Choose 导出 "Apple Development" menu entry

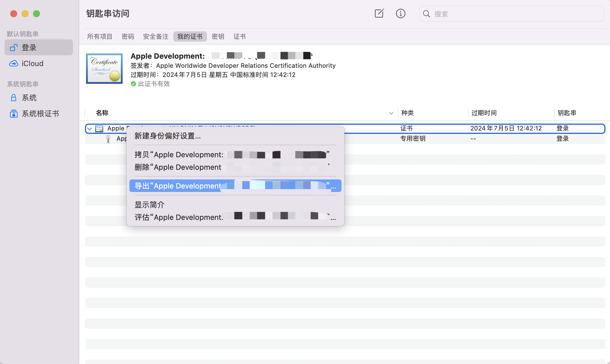tap(235, 186)
